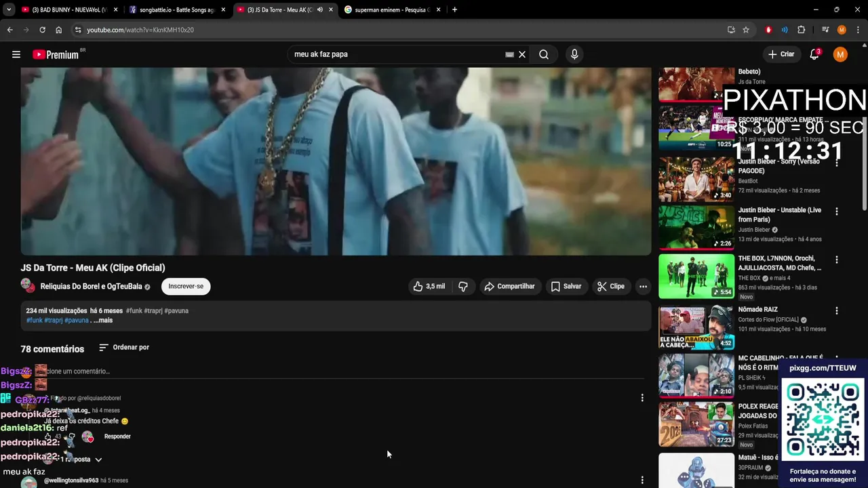Open the extensions puzzle menu

coord(801,30)
